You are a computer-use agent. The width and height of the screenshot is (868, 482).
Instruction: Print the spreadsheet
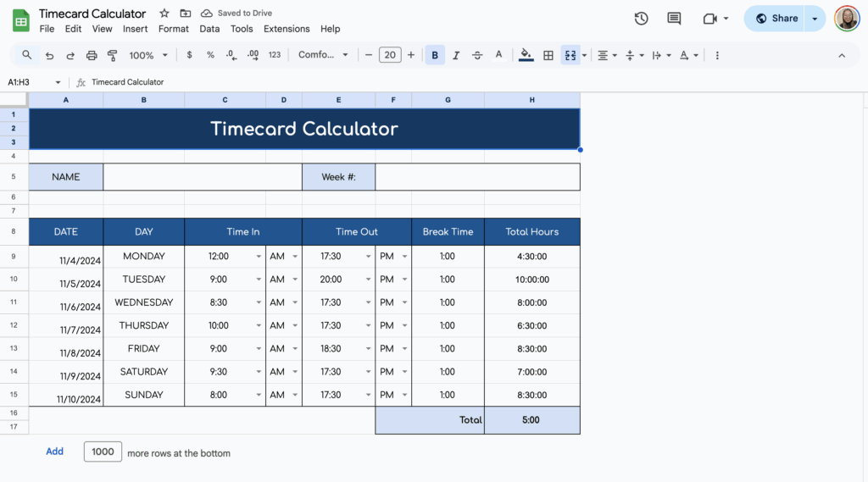click(92, 55)
